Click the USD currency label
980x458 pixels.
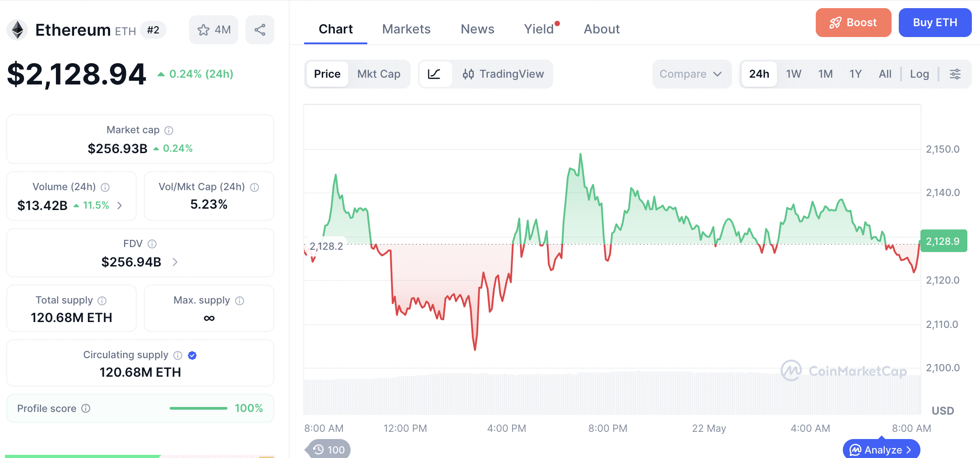coord(943,411)
